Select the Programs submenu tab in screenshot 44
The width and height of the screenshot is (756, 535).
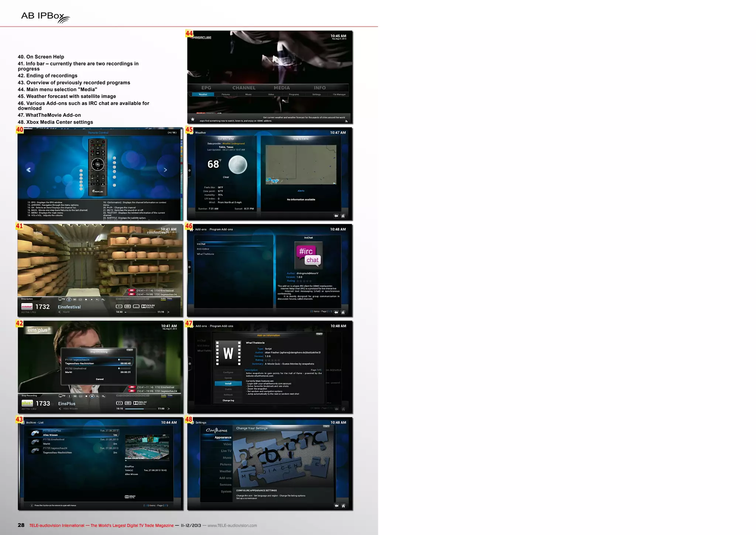[294, 95]
